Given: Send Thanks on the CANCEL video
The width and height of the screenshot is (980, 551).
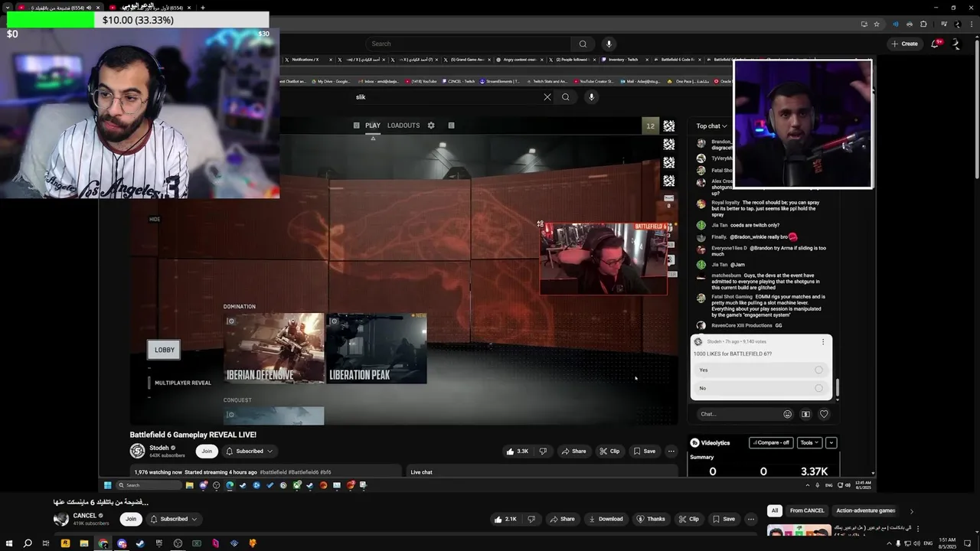Looking at the screenshot, I should tap(650, 519).
